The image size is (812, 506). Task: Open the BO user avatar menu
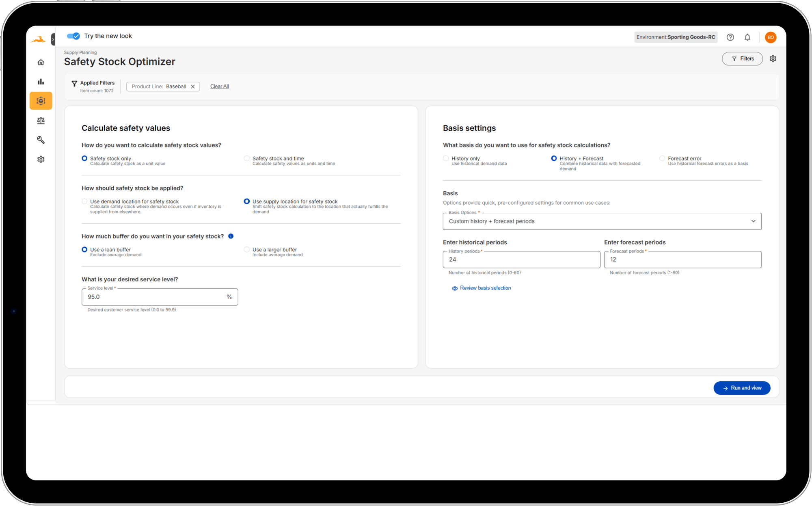coord(771,37)
